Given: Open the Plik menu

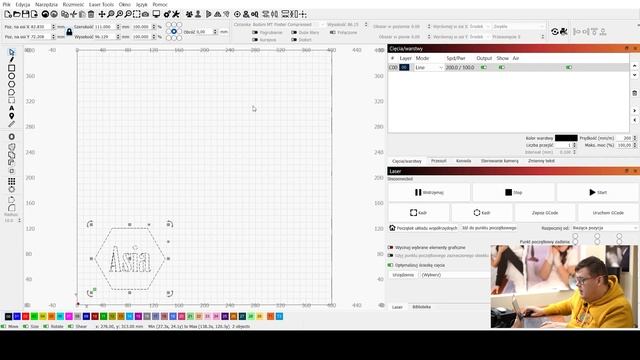Looking at the screenshot, I should point(7,4).
